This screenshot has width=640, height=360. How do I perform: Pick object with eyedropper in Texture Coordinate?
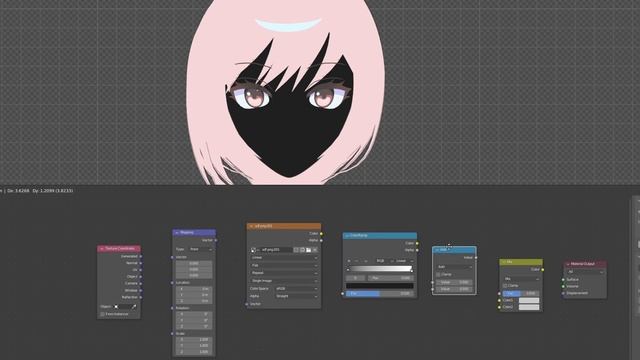tap(133, 307)
